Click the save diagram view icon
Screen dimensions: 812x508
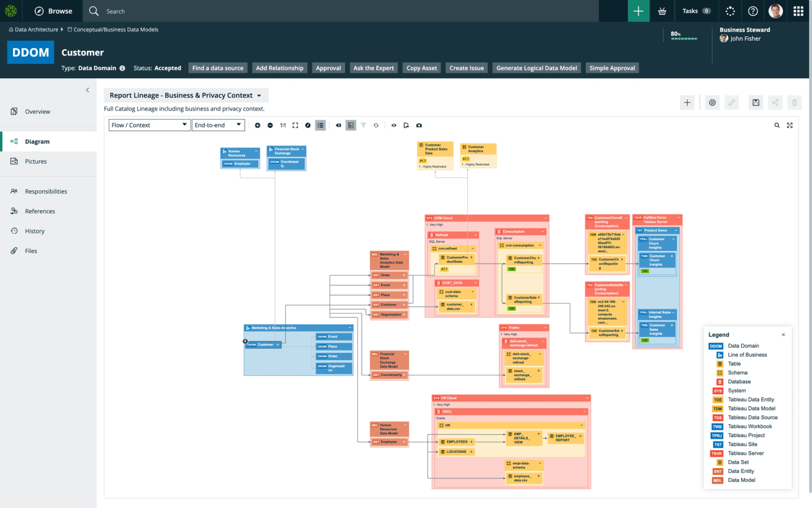pos(756,103)
